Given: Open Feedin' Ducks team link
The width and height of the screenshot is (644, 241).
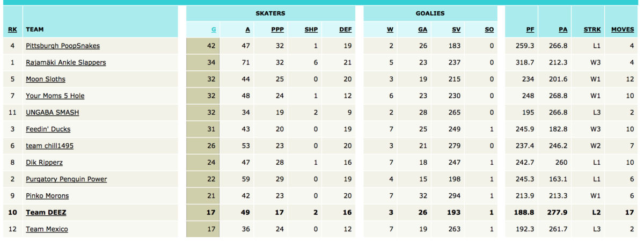Looking at the screenshot, I should [48, 129].
